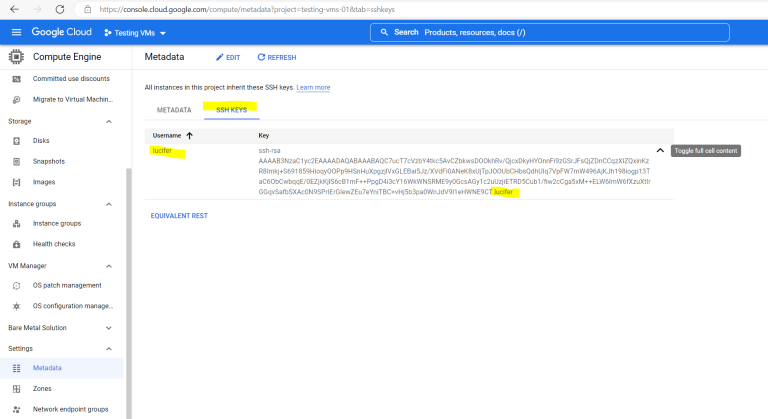This screenshot has width=768, height=419.
Task: Click the Instance groups item icon
Action: (x=17, y=224)
